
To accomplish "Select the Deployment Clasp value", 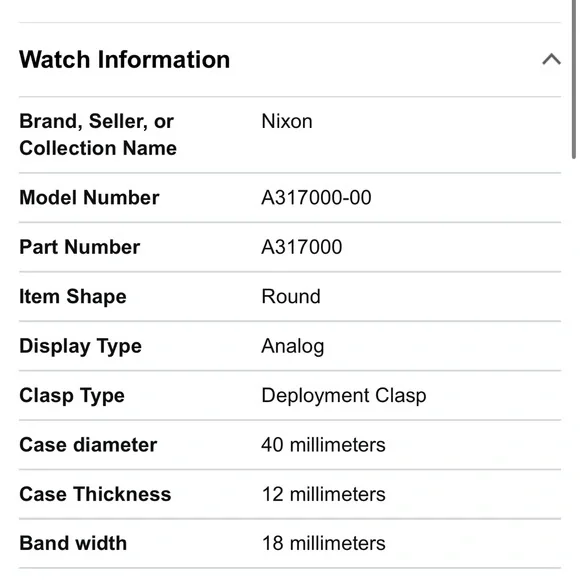I will [344, 396].
